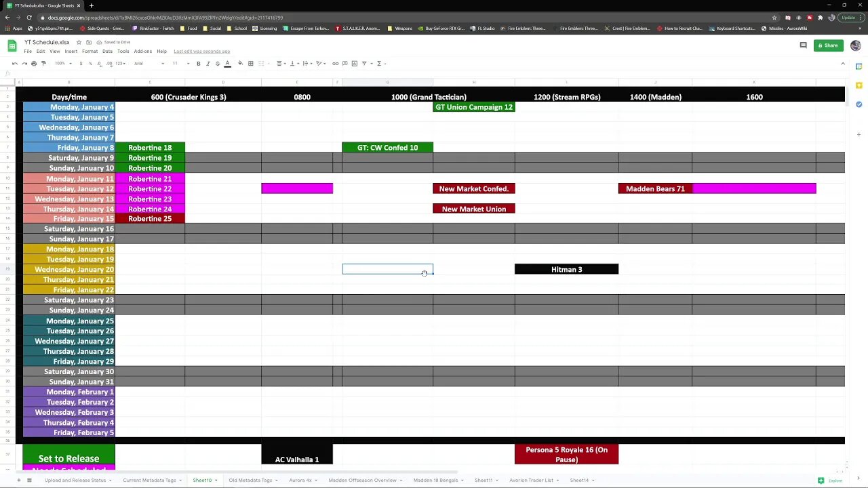Open the Insert menu
Screen dimensions: 868x488
click(71, 52)
